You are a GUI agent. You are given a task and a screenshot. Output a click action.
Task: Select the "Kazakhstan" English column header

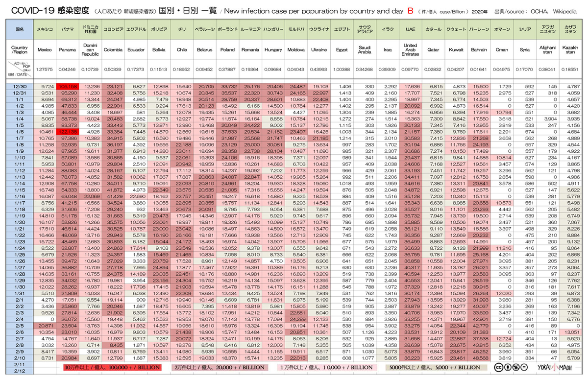click(571, 49)
